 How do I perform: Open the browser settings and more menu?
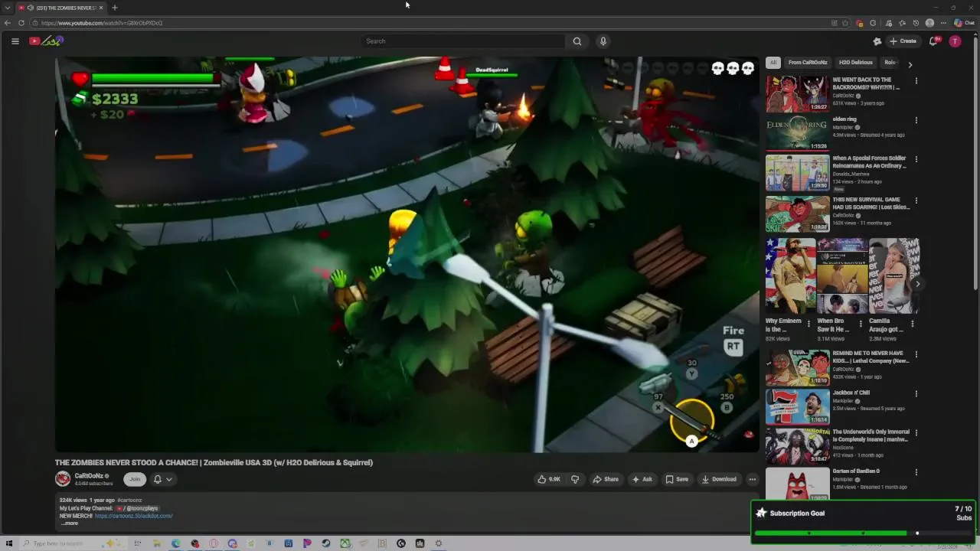coord(943,23)
